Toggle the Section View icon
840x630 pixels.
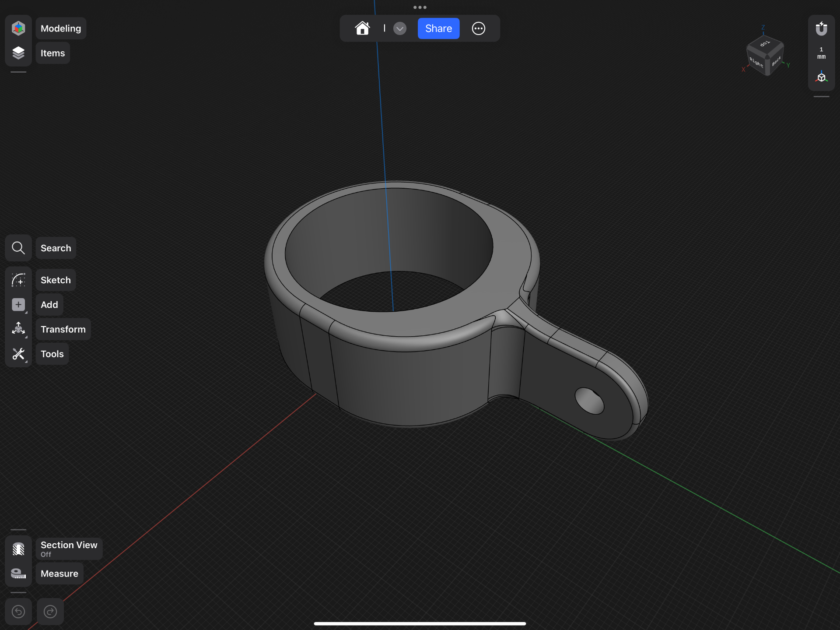(18, 549)
